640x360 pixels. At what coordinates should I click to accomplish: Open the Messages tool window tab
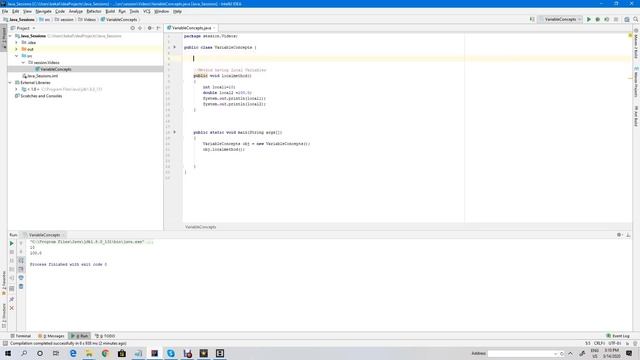51,336
